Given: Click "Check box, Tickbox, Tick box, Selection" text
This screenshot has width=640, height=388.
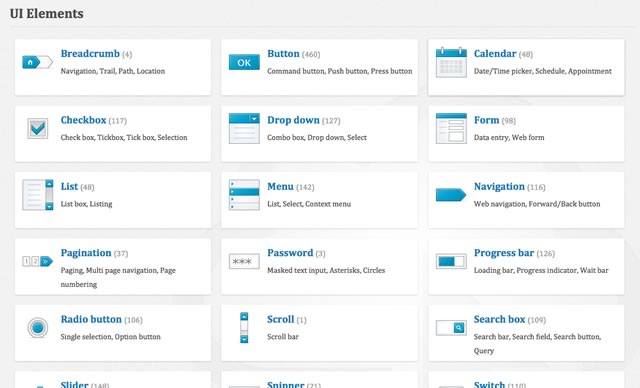Looking at the screenshot, I should [124, 137].
